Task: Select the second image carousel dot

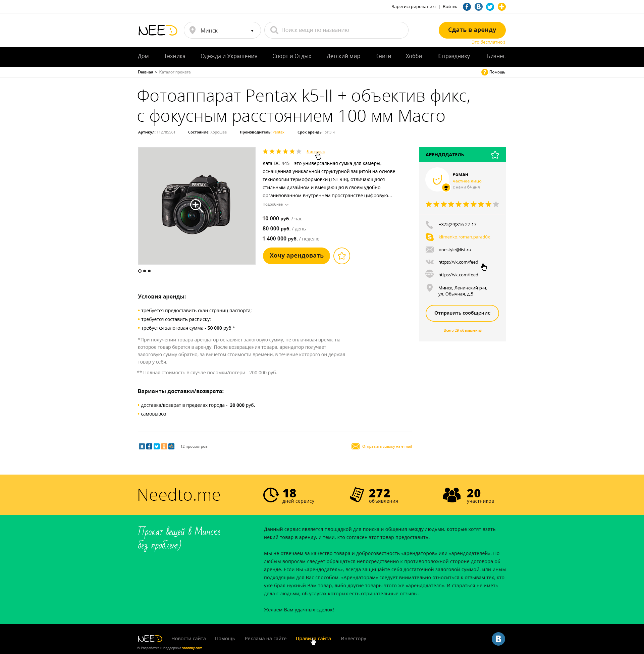Action: 145,271
